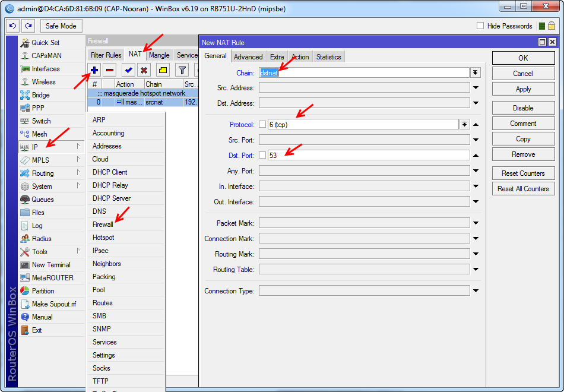
Task: Click the Comment button
Action: (524, 124)
